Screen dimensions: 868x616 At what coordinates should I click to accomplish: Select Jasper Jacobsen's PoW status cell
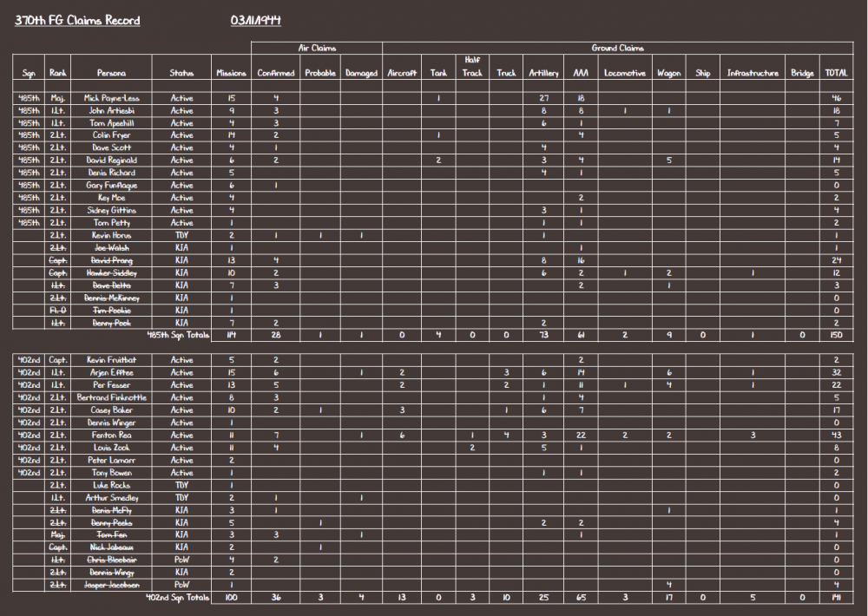point(181,585)
